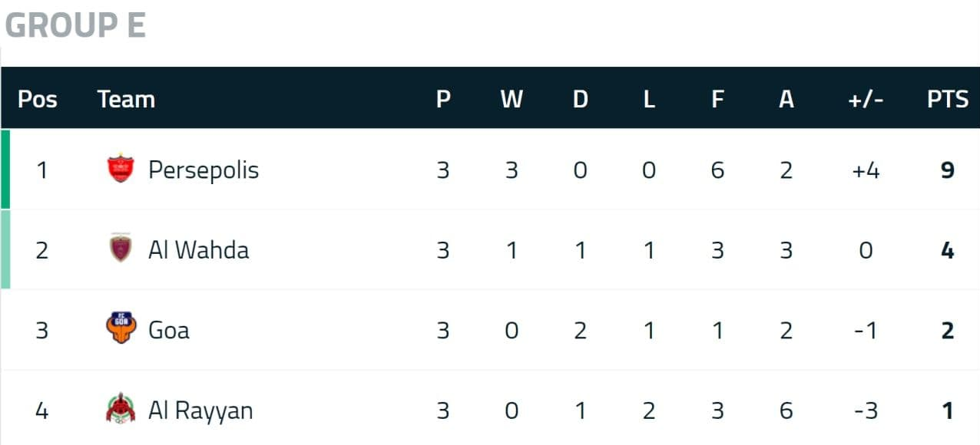Viewport: 980px width, 445px height.
Task: Click Persepolis points total of 9
Action: click(x=948, y=170)
